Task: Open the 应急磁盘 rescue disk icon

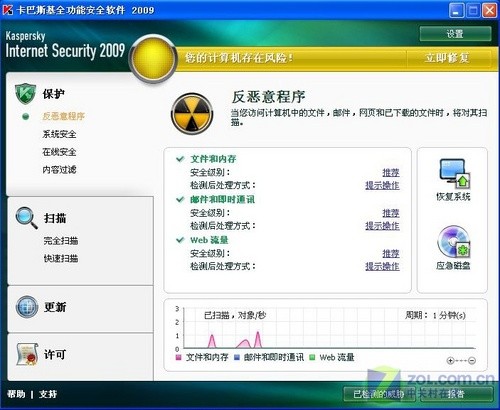Action: click(x=454, y=241)
